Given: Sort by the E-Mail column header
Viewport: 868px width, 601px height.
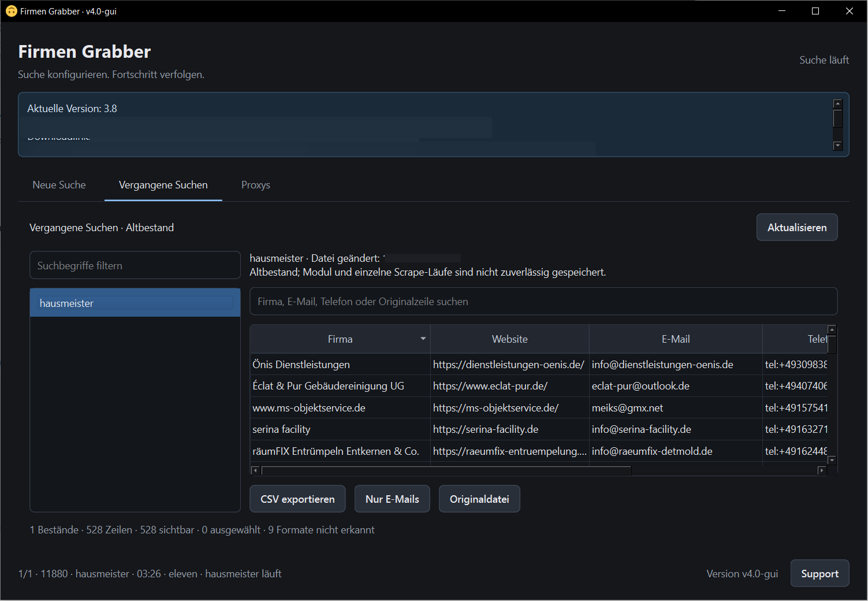Looking at the screenshot, I should coord(676,339).
